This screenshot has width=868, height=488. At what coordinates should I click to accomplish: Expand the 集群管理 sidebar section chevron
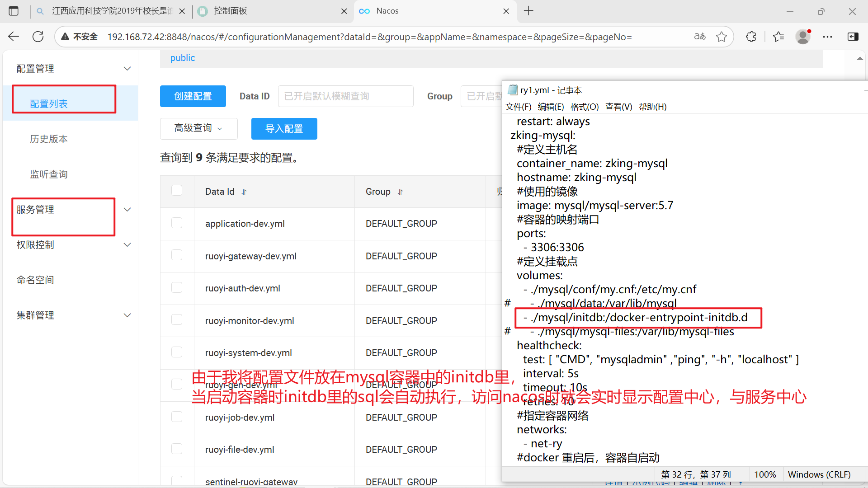(127, 315)
